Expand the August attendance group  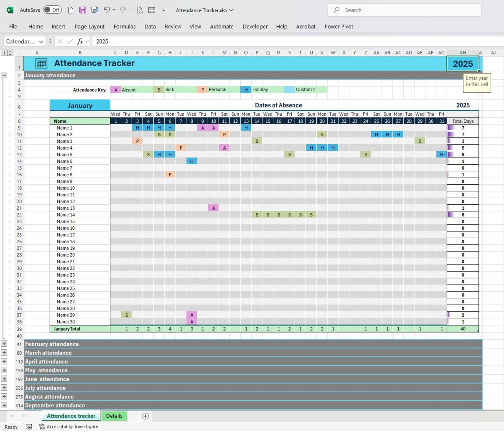pos(4,396)
